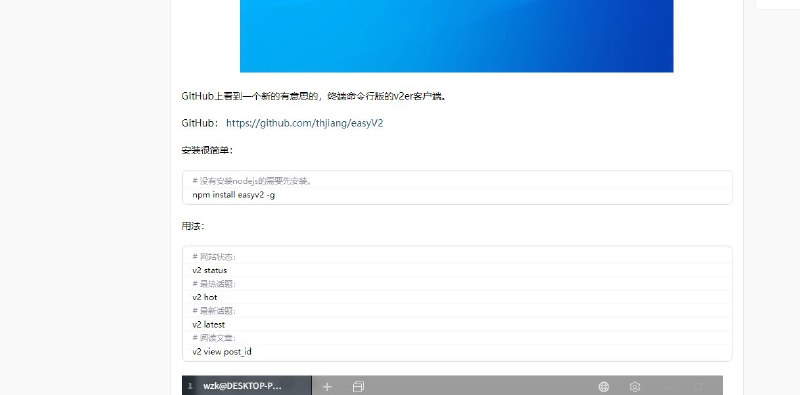
Task: Click the '# 阅读文章:' comment line
Action: pos(214,338)
